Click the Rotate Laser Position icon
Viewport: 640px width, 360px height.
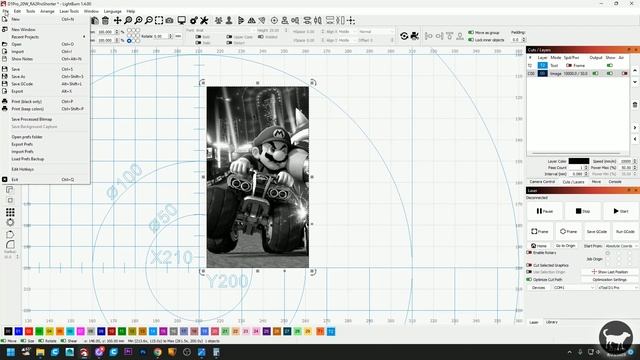[404, 36]
